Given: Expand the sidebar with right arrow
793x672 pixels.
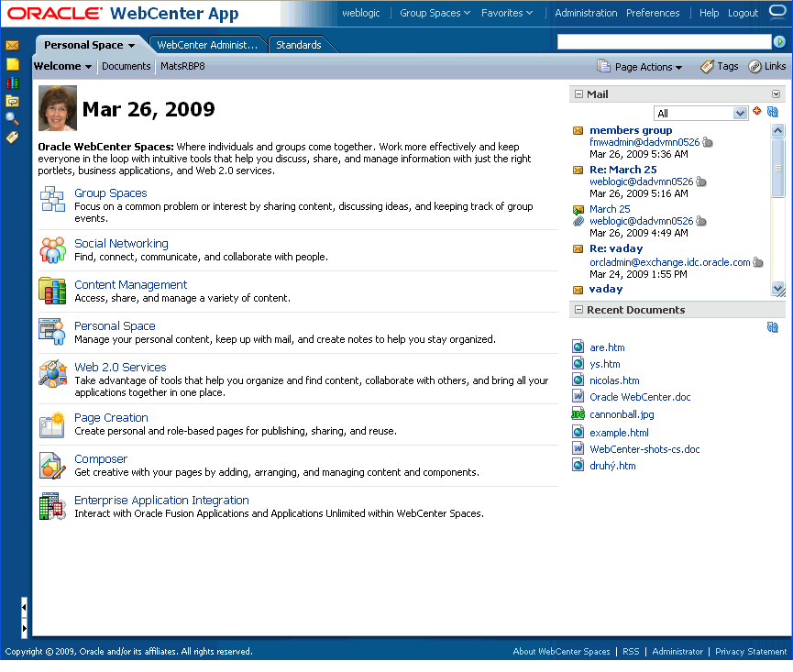Looking at the screenshot, I should point(24,629).
